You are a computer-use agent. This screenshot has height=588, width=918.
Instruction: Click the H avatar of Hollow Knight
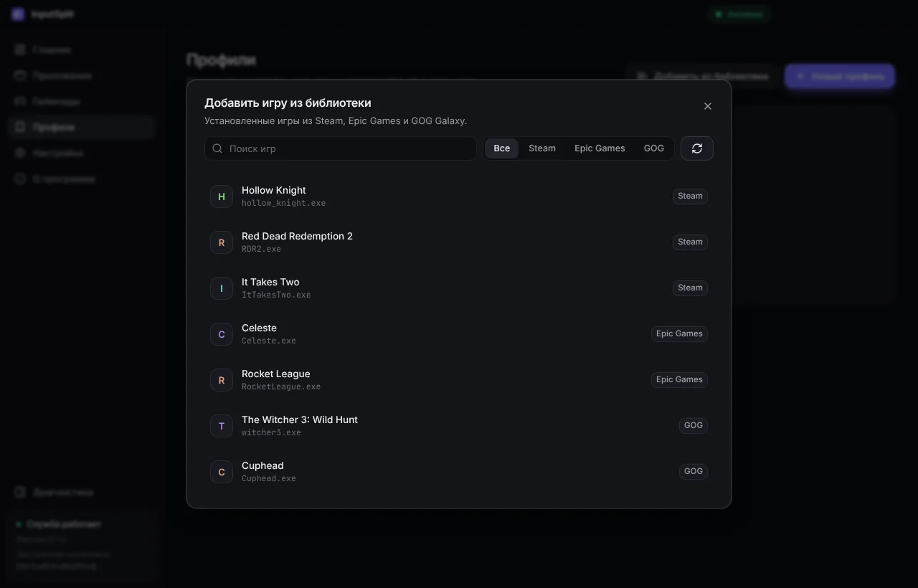(x=222, y=196)
